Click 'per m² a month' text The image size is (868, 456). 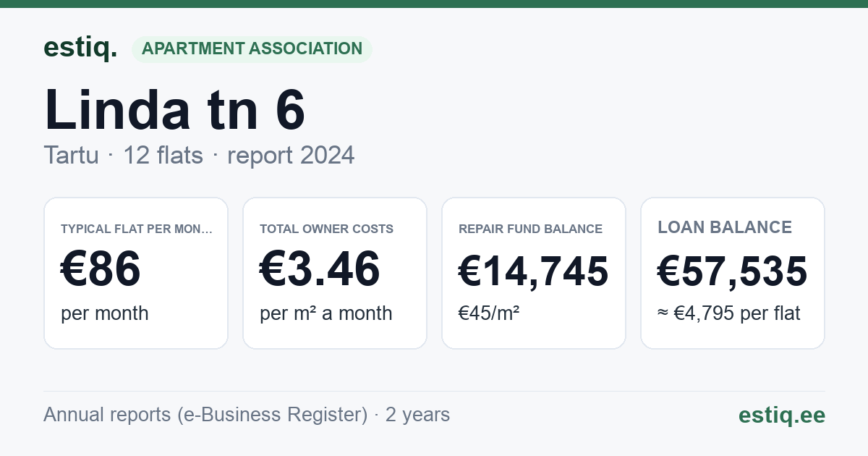click(326, 313)
